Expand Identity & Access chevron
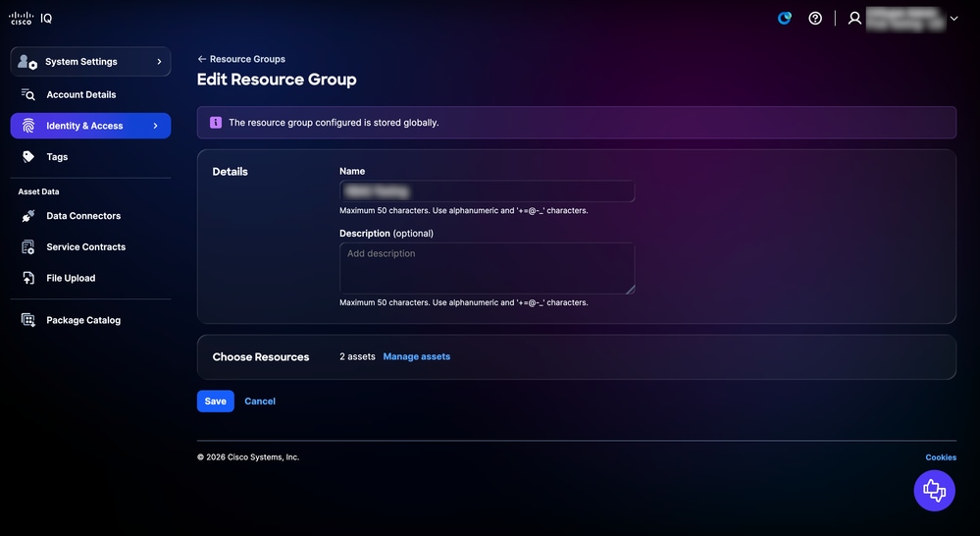The image size is (980, 536). [x=156, y=126]
